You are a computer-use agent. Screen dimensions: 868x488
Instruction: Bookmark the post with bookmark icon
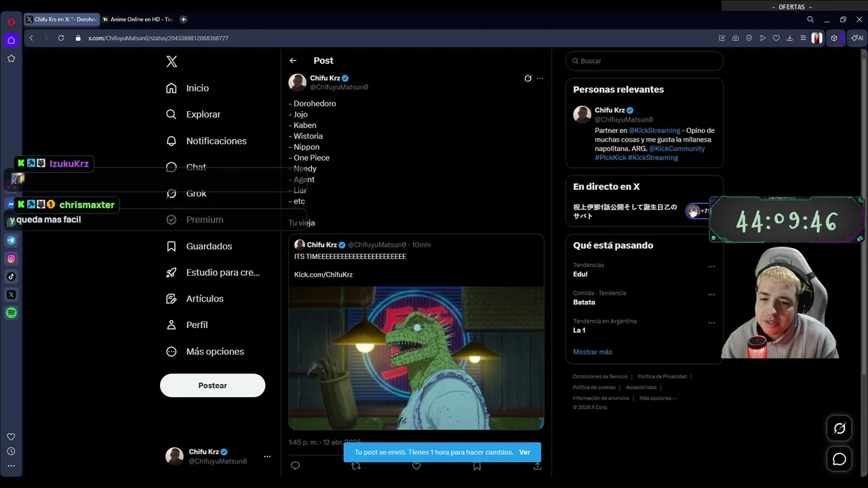[x=477, y=466]
